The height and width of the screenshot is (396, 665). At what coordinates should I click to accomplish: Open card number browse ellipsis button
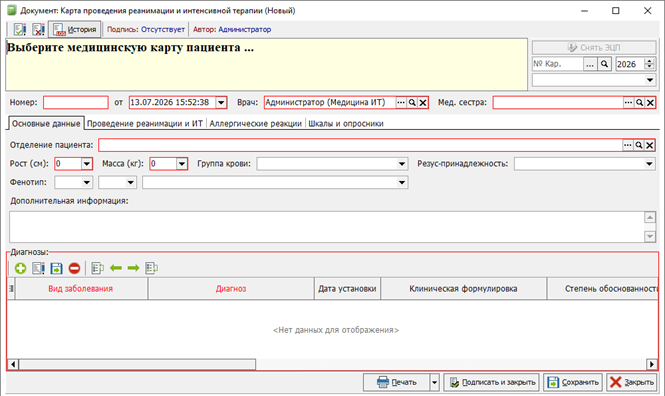[590, 64]
